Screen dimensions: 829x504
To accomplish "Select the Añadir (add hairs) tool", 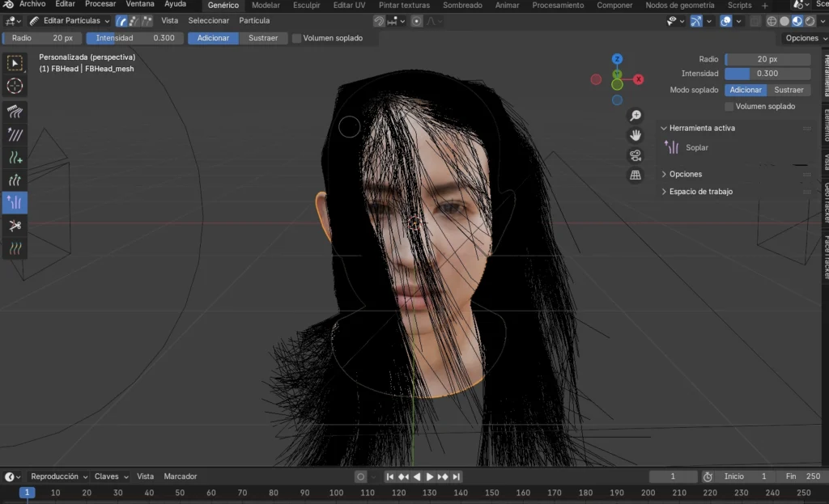I will (x=15, y=157).
